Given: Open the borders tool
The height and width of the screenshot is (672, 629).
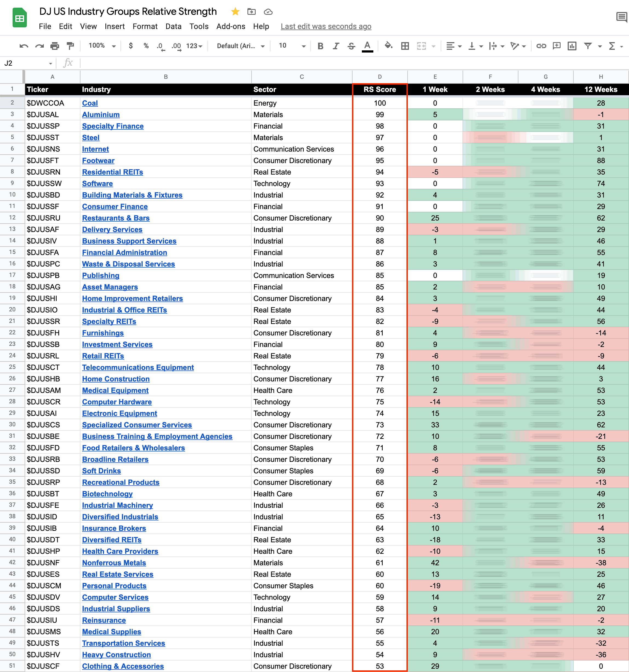Looking at the screenshot, I should click(405, 46).
